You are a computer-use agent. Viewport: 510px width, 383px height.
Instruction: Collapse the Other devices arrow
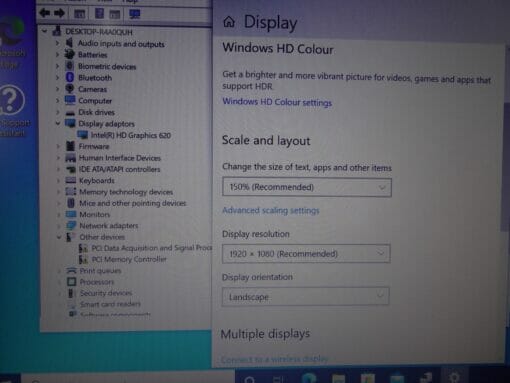[59, 237]
